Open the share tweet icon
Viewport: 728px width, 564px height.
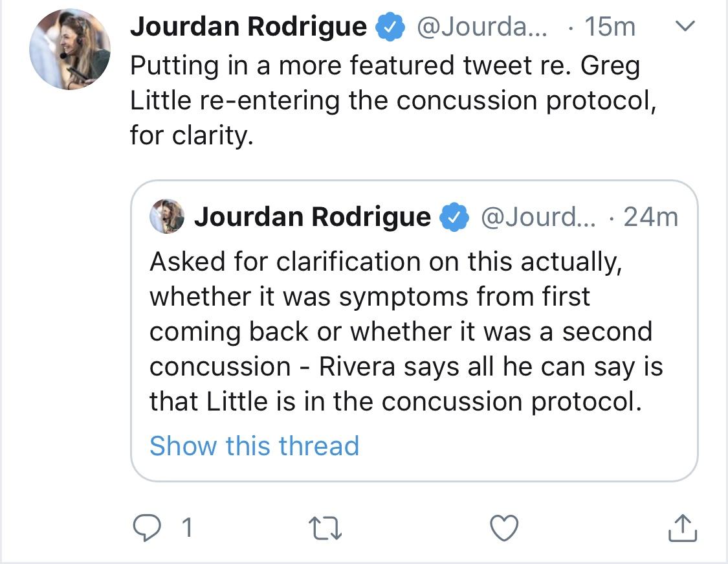pyautogui.click(x=683, y=528)
